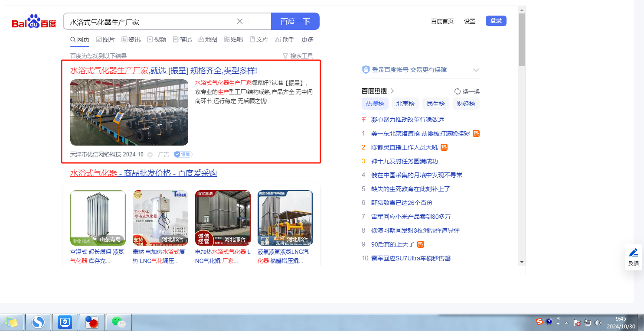644x331 pixels.
Task: Open the 水浴式气化器 商品批发价格 百度爱采购 link
Action: pos(144,173)
